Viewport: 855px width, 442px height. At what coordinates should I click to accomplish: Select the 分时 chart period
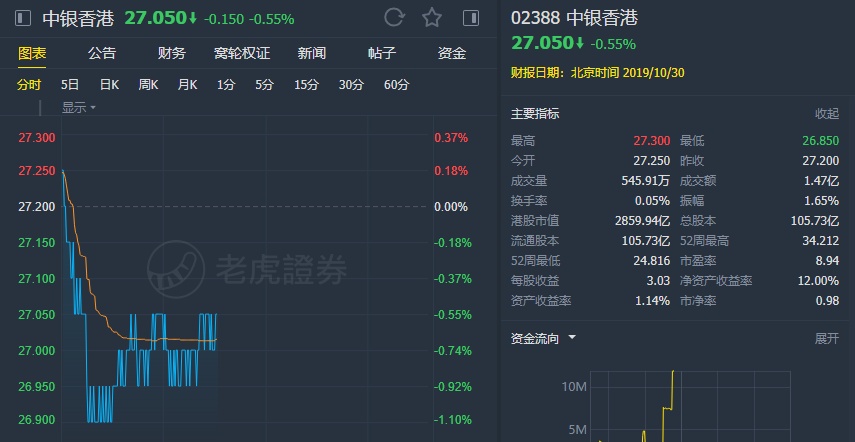coord(29,85)
